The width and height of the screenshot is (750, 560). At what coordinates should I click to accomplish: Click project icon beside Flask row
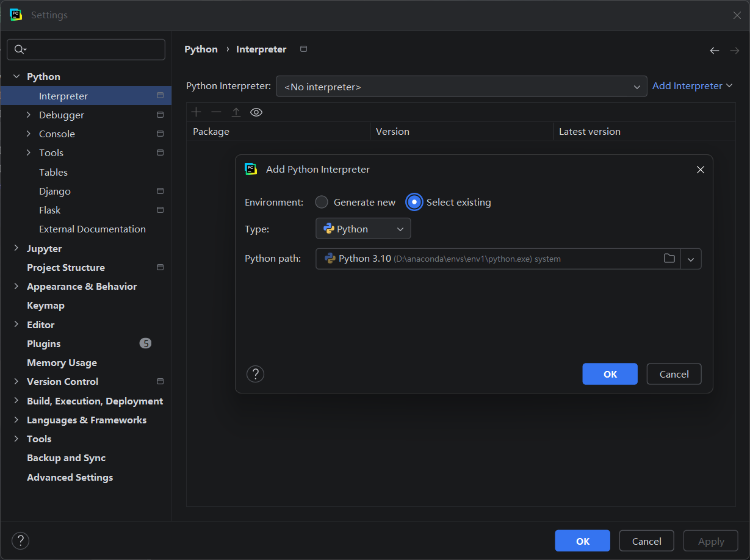[160, 210]
